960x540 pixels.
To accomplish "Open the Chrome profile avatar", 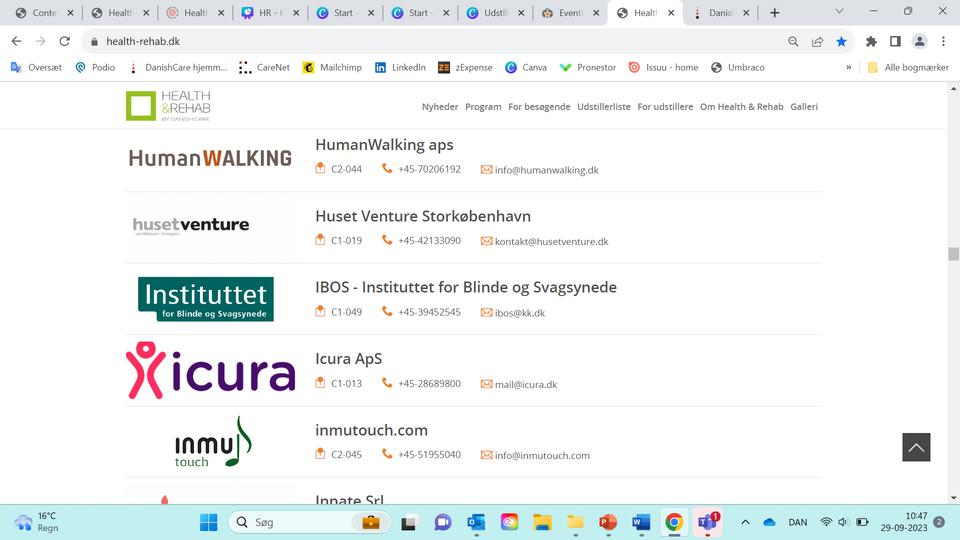I will [x=919, y=41].
